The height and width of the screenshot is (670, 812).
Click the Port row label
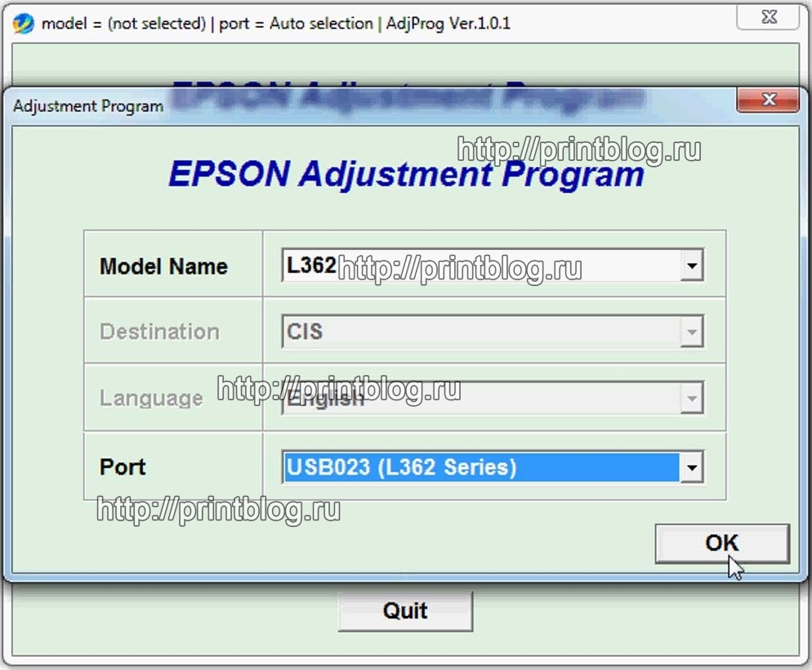click(x=123, y=467)
